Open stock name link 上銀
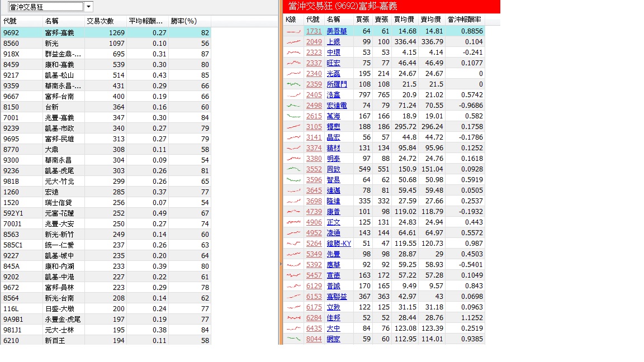The image size is (644, 362). pyautogui.click(x=334, y=42)
